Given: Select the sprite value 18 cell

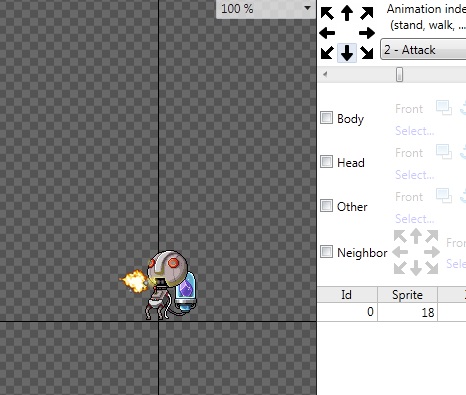Looking at the screenshot, I should (407, 312).
